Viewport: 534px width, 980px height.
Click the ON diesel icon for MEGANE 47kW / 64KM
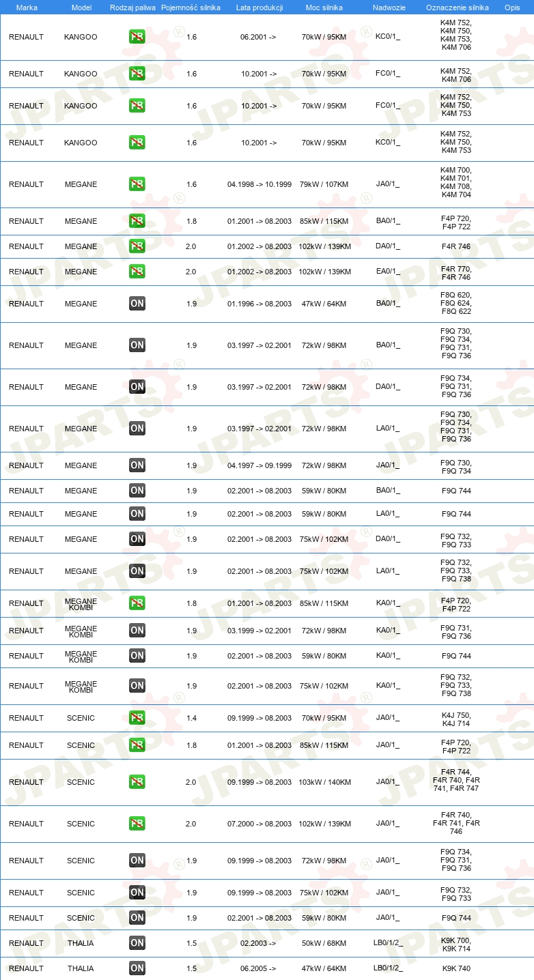[x=137, y=304]
